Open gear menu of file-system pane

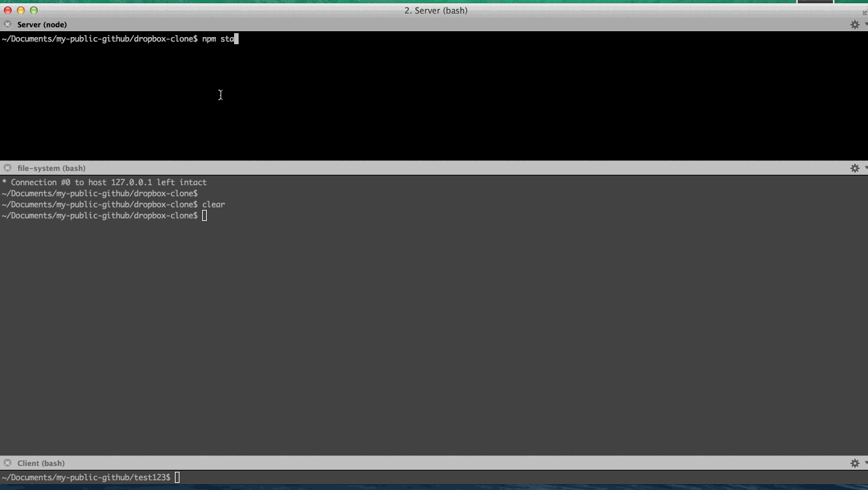(x=855, y=168)
